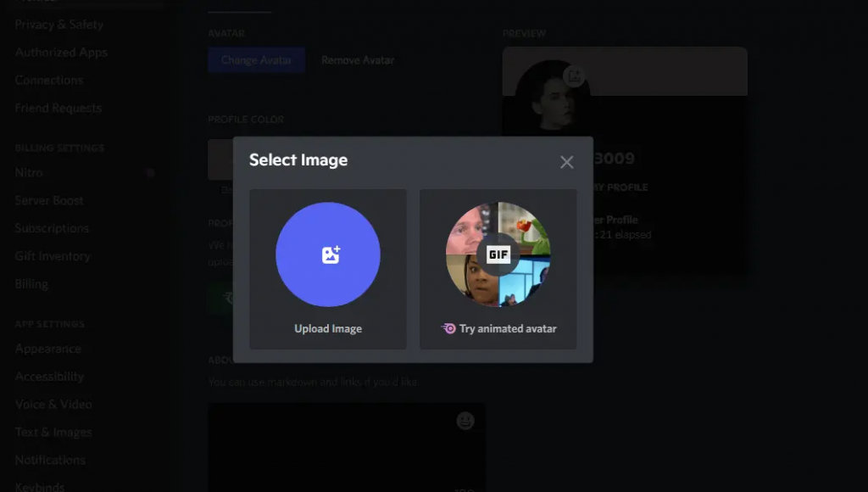Image resolution: width=868 pixels, height=492 pixels.
Task: Select Nitro in billing settings
Action: 29,172
